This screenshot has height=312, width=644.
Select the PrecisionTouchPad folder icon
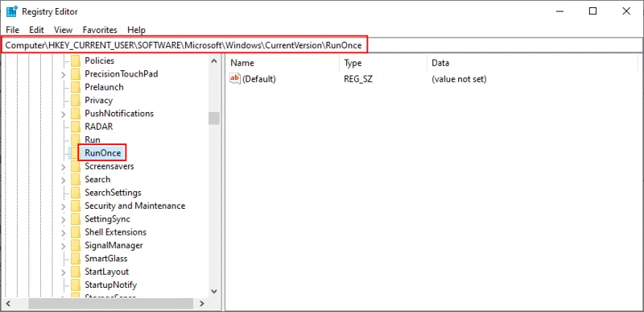[75, 74]
